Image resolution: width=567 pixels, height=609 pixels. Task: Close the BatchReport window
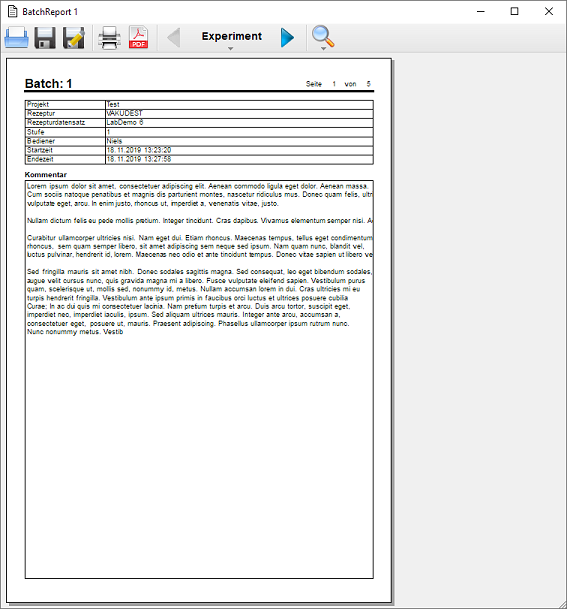(549, 11)
